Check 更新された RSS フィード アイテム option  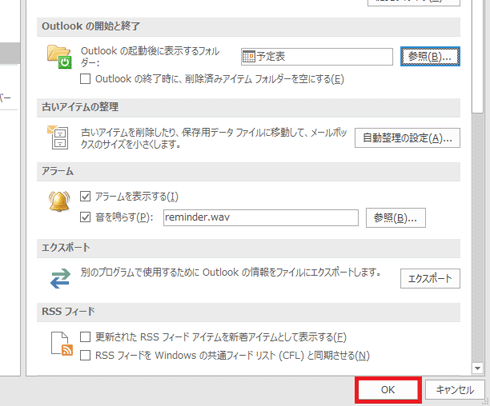[85, 337]
